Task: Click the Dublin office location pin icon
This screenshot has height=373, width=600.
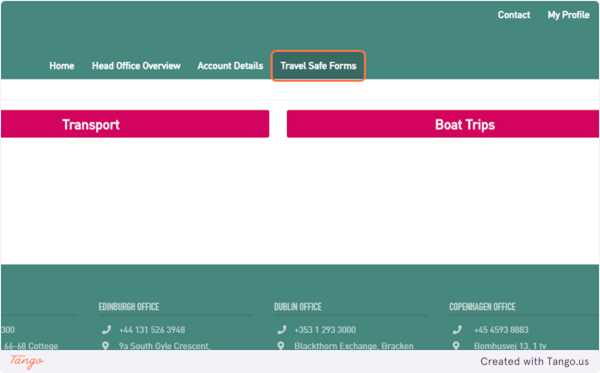Action: (x=281, y=345)
